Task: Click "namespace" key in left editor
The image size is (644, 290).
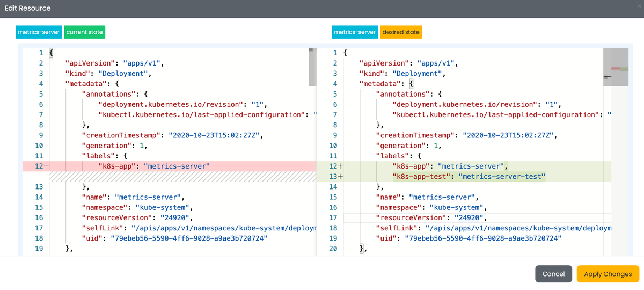Action: click(x=104, y=207)
